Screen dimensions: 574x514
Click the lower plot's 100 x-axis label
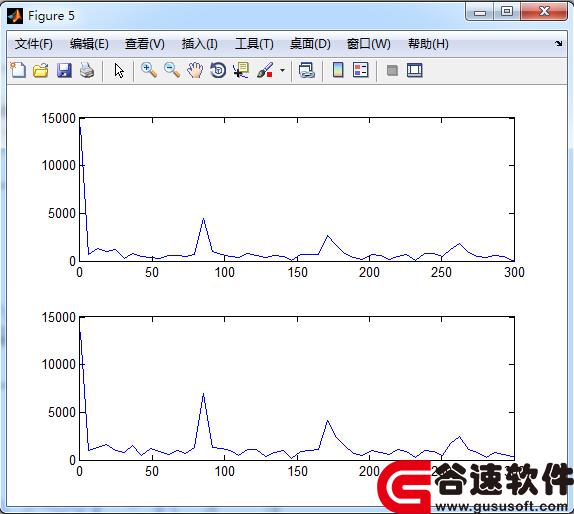(224, 471)
